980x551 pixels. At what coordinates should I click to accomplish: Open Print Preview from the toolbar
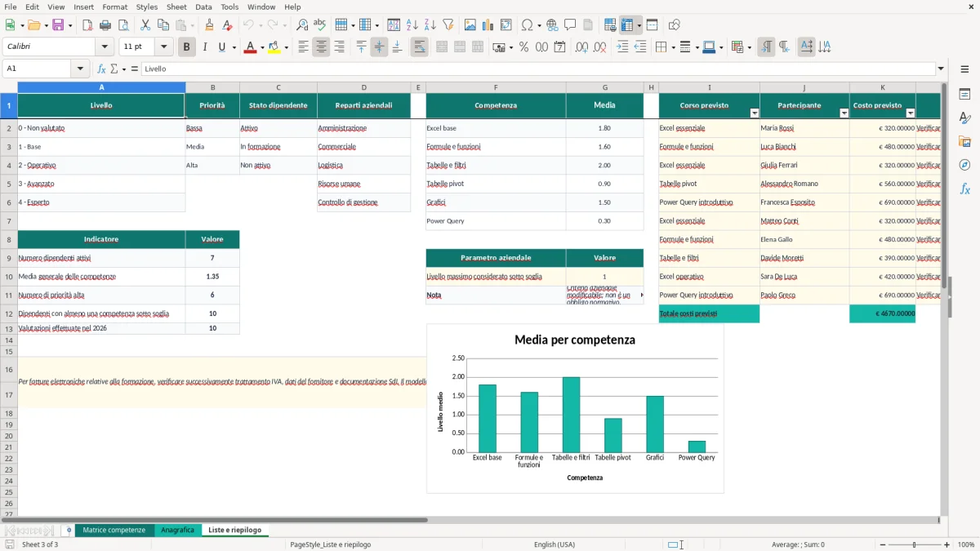coord(123,25)
